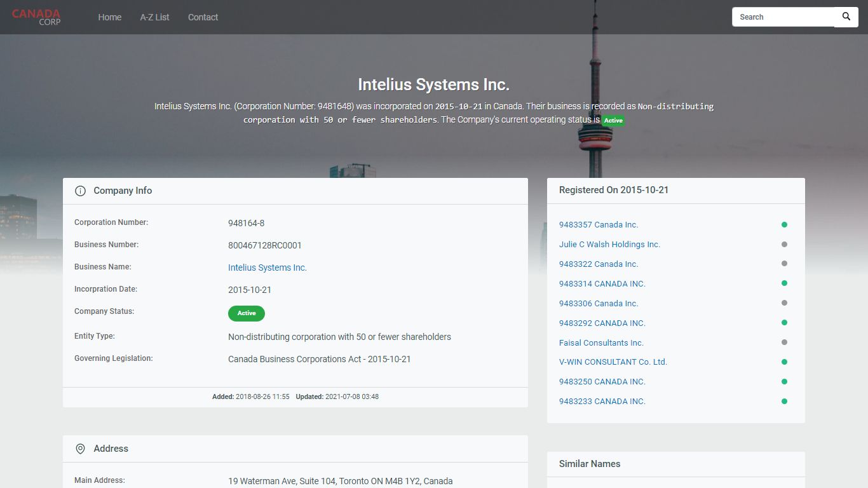Click the Company Info section heading
Viewport: 868px width, 488px height.
tap(123, 191)
